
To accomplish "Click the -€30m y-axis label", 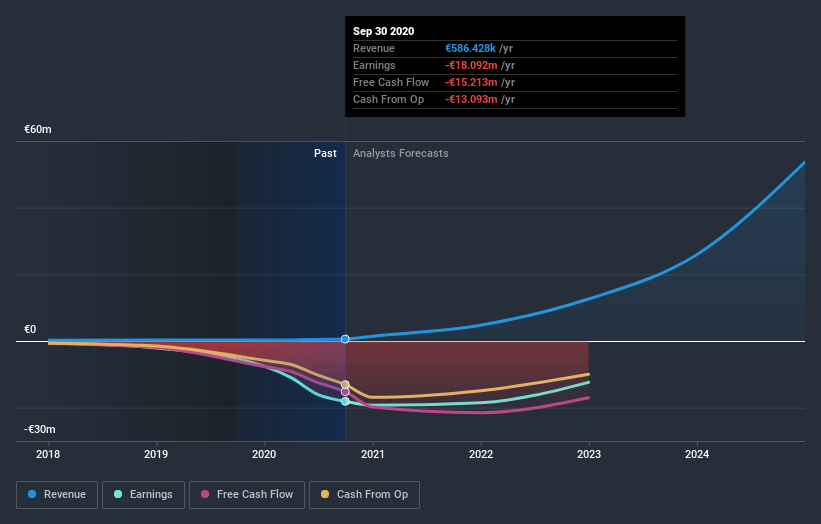I will 39,429.
